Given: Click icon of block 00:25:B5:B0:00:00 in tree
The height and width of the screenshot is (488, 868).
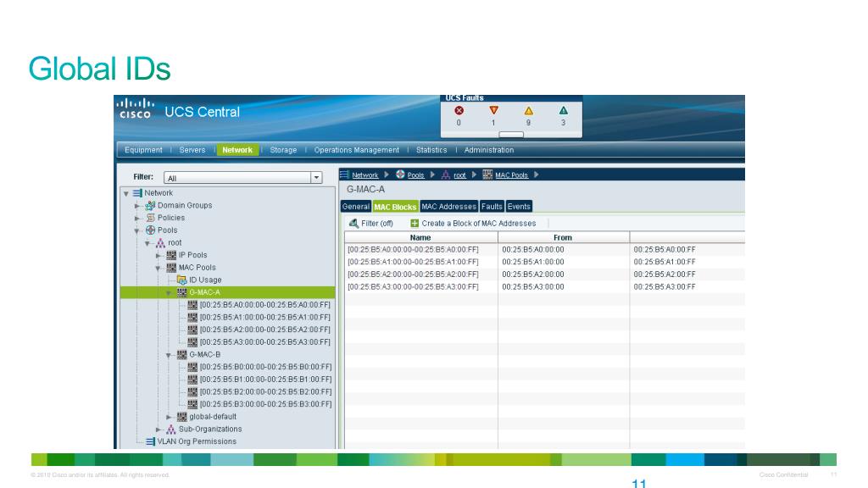Looking at the screenshot, I should point(192,367).
